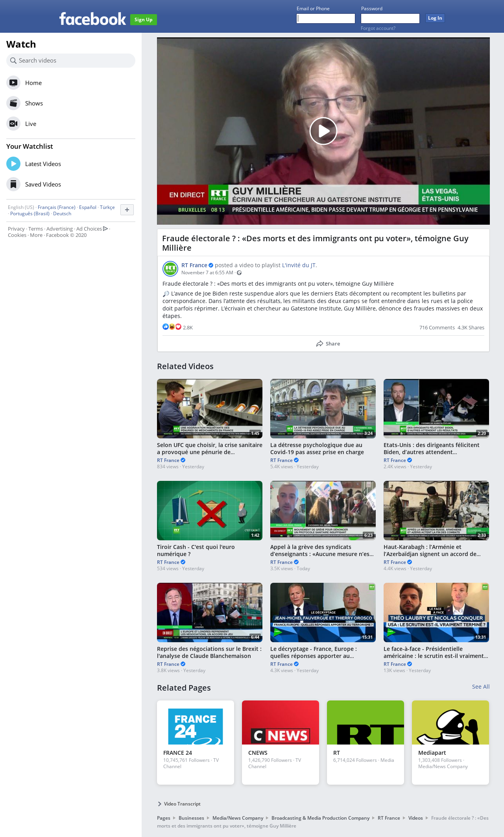Open Tiroir Cash video title link

point(196,551)
